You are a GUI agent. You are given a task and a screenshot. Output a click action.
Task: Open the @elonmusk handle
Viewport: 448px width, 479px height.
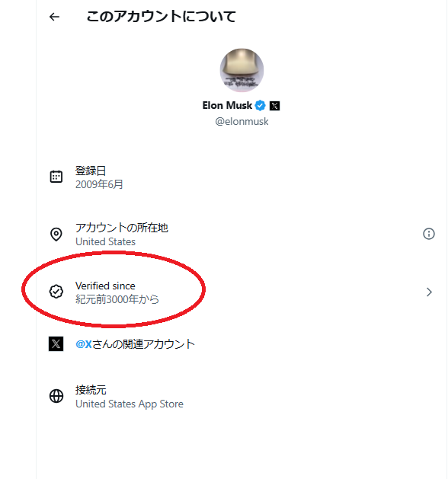coord(242,121)
